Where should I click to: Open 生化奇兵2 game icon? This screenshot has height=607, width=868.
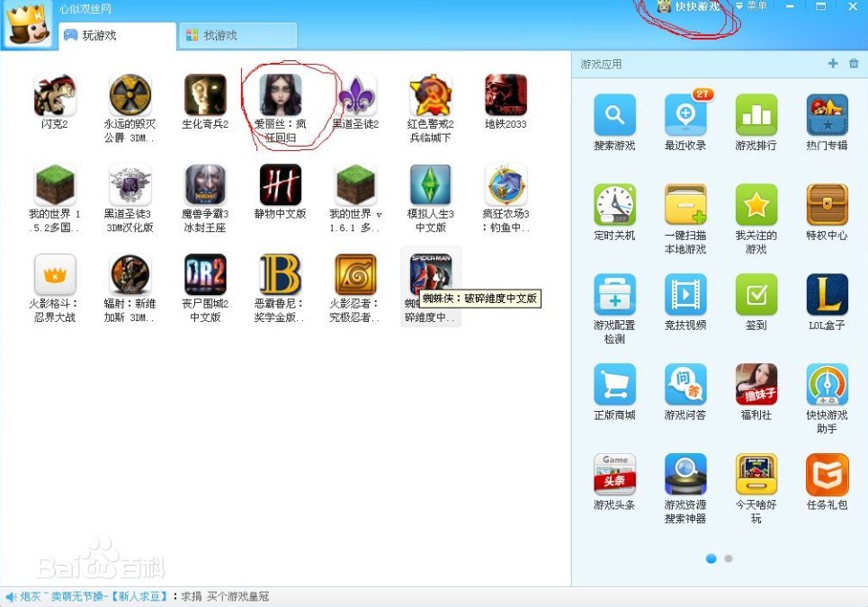[x=205, y=95]
